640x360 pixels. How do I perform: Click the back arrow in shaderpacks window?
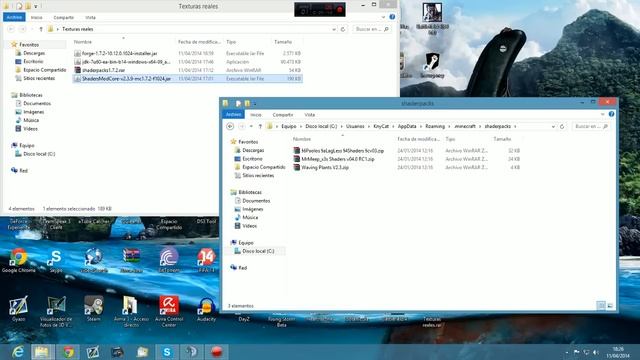[230, 127]
